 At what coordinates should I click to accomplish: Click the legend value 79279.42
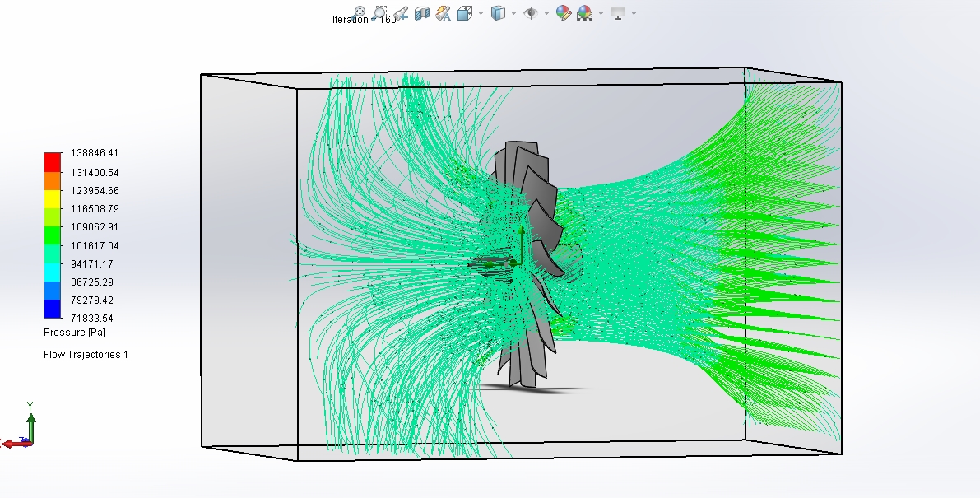point(92,300)
